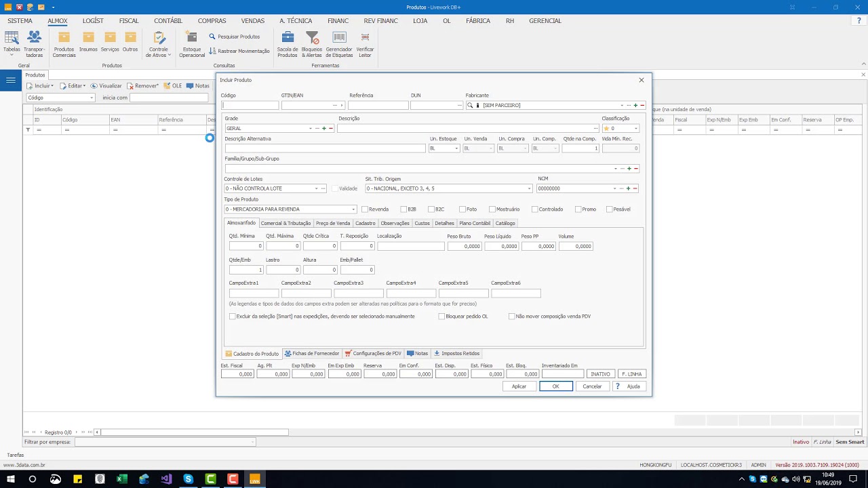Viewport: 868px width, 488px height.
Task: Check the Controlado checkbox
Action: point(535,209)
